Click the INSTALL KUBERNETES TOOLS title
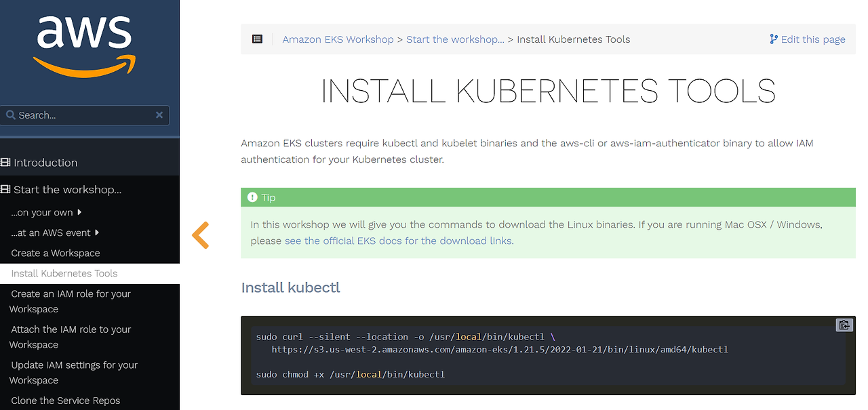The width and height of the screenshot is (868, 410). click(x=548, y=91)
